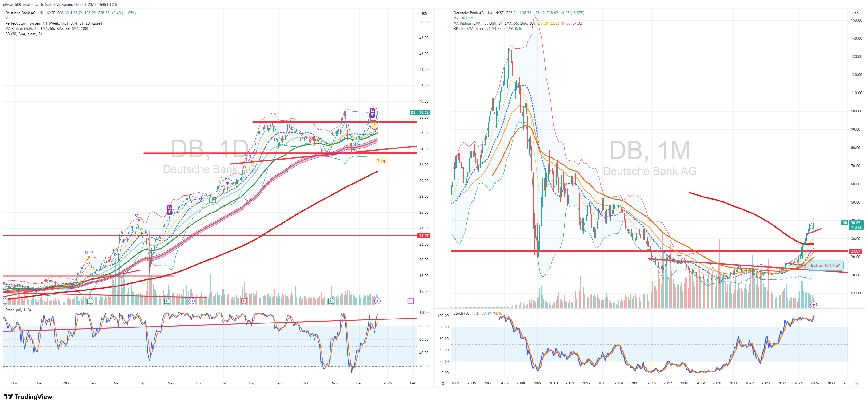Click the 'SELL' signal marker on daily chart

tap(138, 217)
